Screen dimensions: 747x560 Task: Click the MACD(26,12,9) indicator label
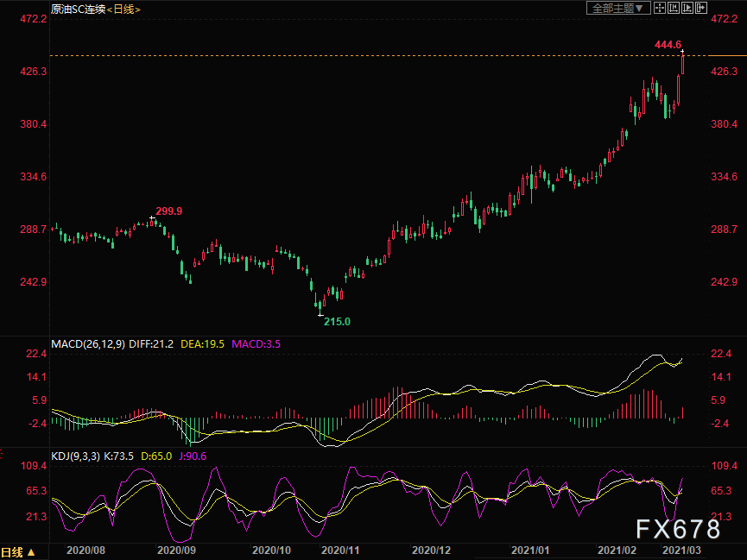(x=88, y=343)
